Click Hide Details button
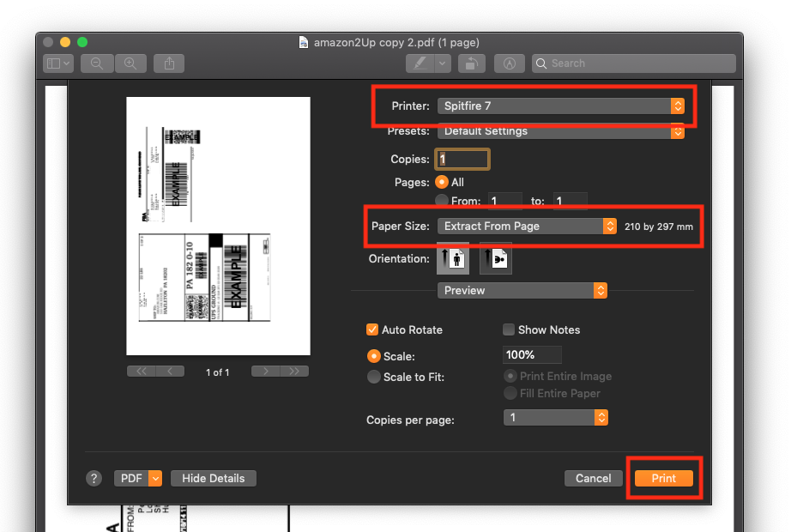791x532 pixels. click(214, 479)
